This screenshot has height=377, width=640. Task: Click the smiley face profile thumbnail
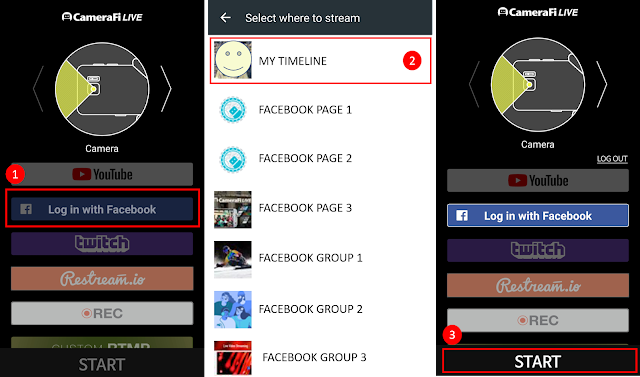click(x=233, y=60)
